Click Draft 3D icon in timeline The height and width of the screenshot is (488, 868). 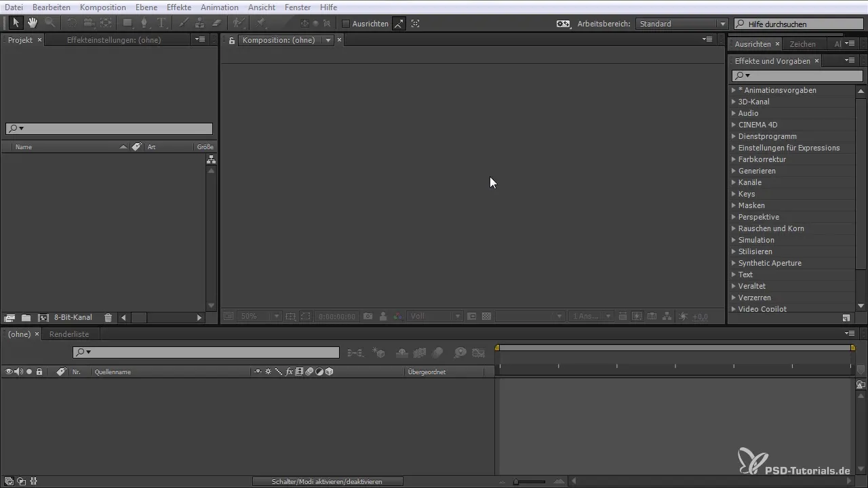point(379,352)
